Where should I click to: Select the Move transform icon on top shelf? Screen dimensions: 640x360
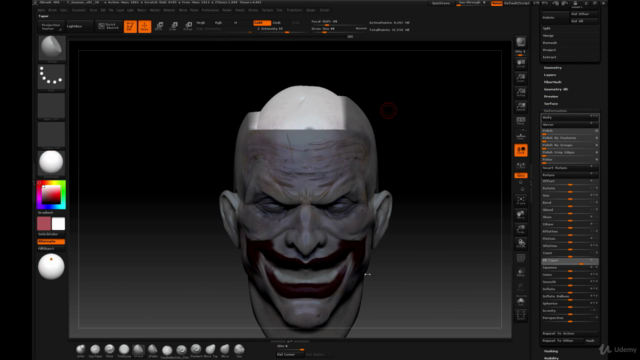tap(159, 27)
